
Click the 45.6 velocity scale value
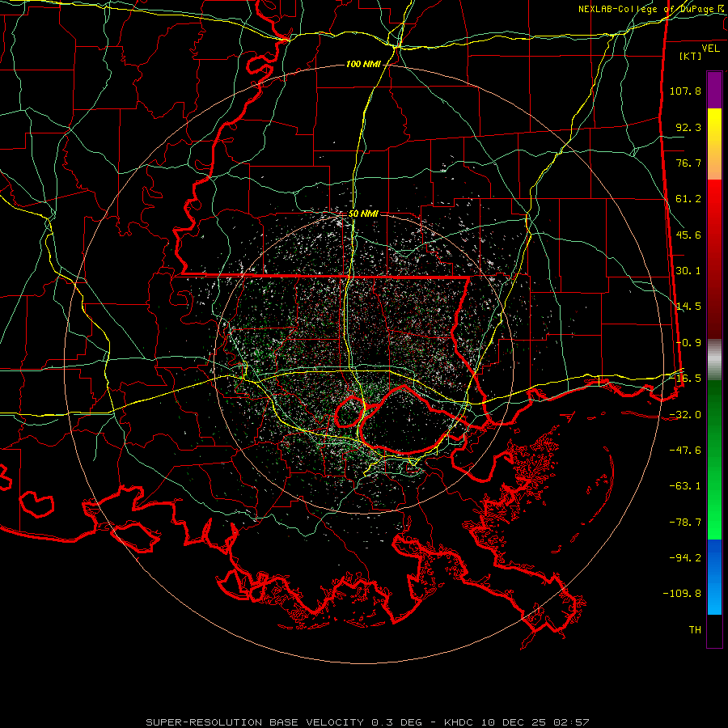click(x=688, y=235)
